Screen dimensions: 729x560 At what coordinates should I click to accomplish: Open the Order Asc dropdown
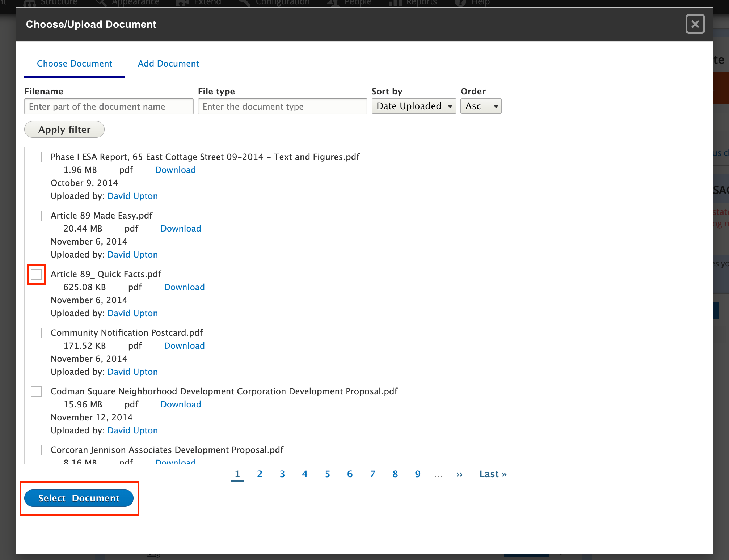[x=481, y=106]
